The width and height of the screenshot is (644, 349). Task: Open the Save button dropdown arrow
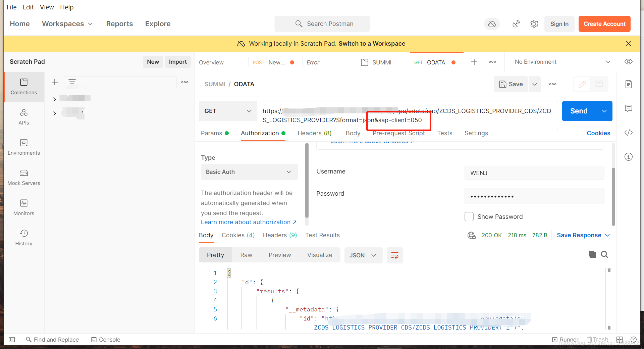(x=535, y=84)
